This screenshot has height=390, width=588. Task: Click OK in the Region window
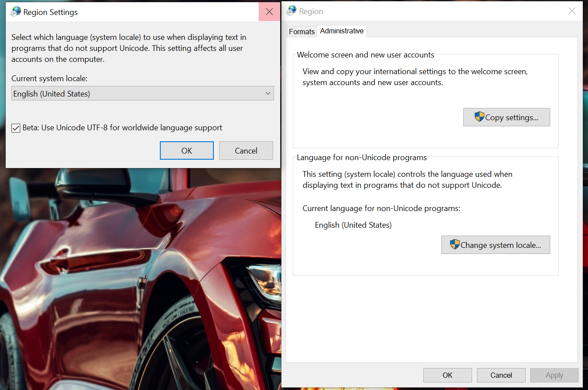[x=447, y=375]
